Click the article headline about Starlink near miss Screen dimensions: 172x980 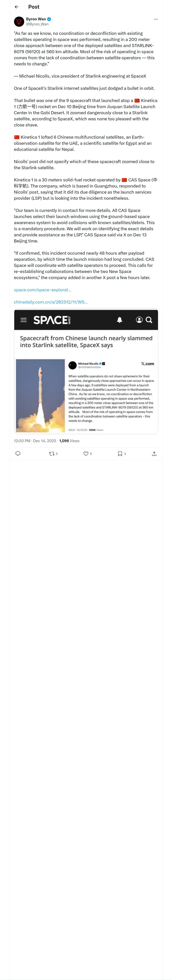click(86, 342)
